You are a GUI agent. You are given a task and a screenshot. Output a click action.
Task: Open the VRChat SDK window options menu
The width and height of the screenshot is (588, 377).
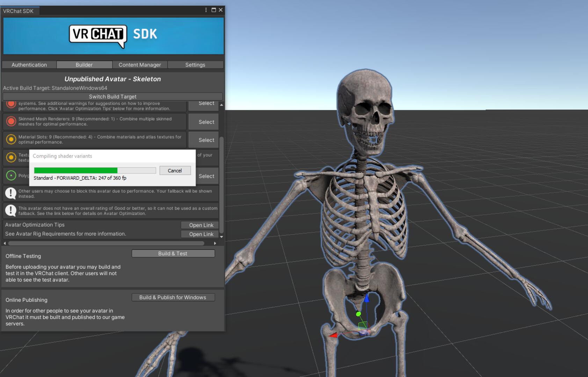click(x=206, y=10)
